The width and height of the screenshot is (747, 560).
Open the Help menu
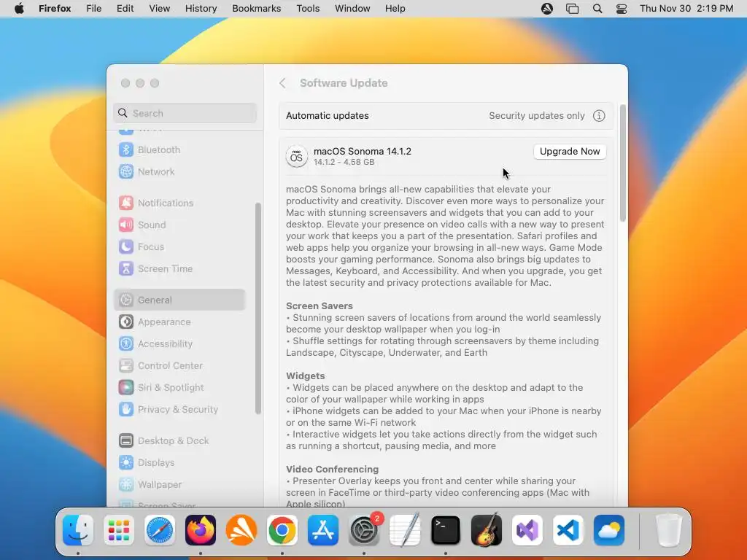(x=395, y=9)
